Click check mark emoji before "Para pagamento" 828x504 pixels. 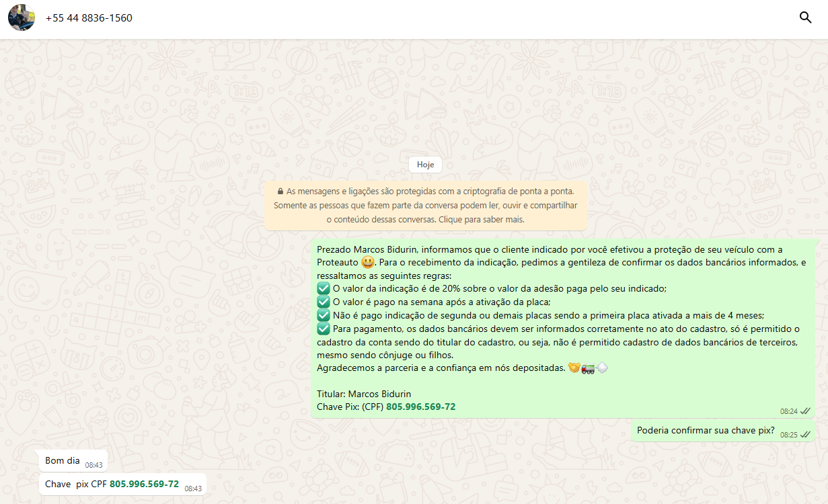click(324, 329)
